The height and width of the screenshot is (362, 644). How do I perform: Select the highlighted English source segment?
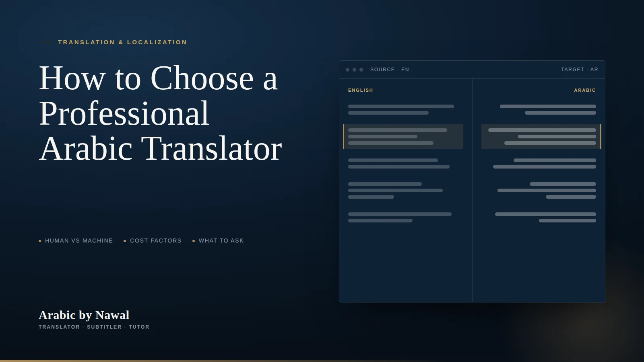tap(403, 137)
